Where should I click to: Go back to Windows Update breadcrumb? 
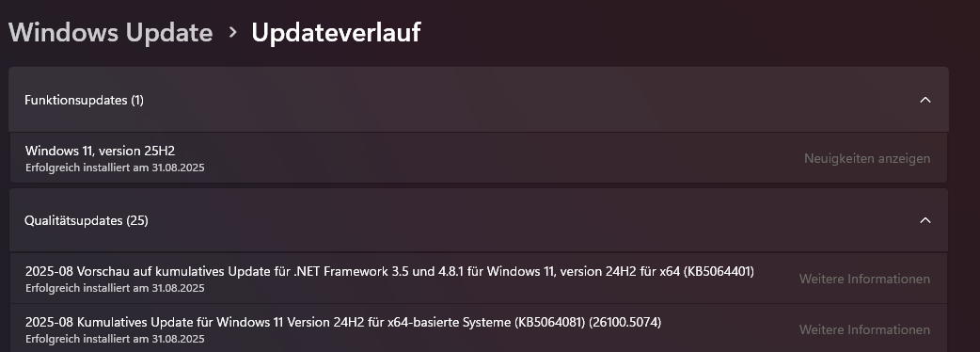111,33
